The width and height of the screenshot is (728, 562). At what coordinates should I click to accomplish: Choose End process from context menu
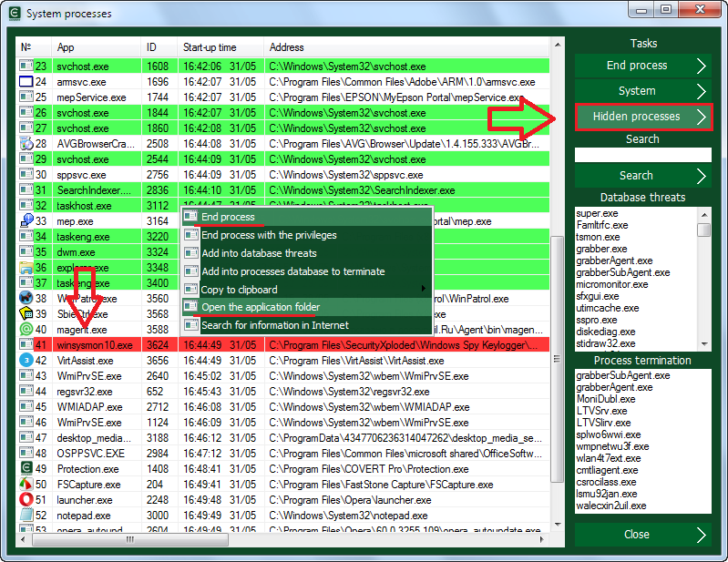click(306, 217)
